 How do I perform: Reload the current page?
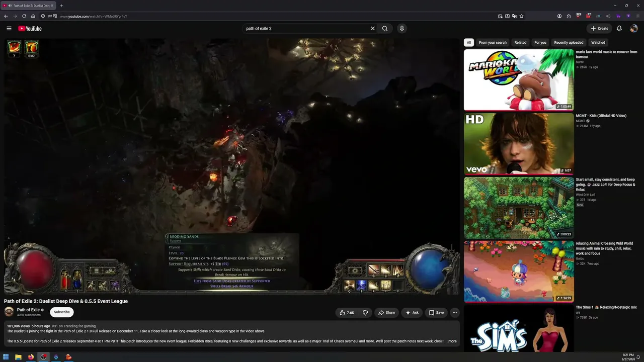24,16
